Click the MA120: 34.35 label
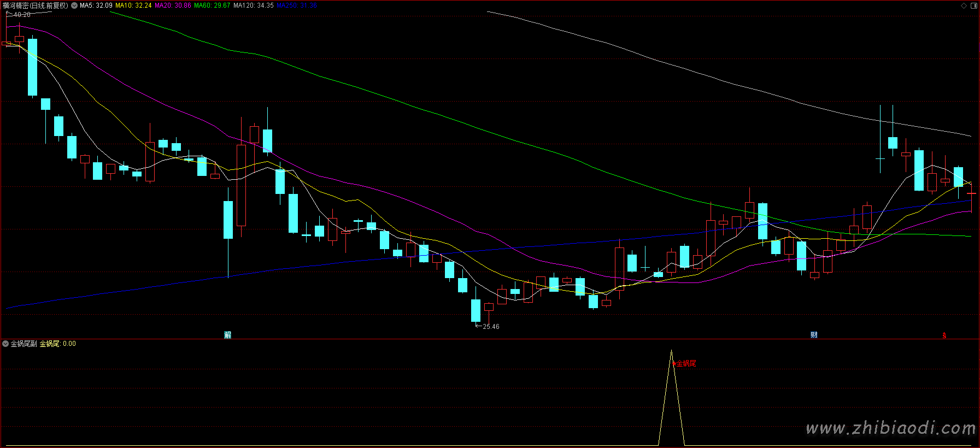This screenshot has height=448, width=980. (x=254, y=5)
